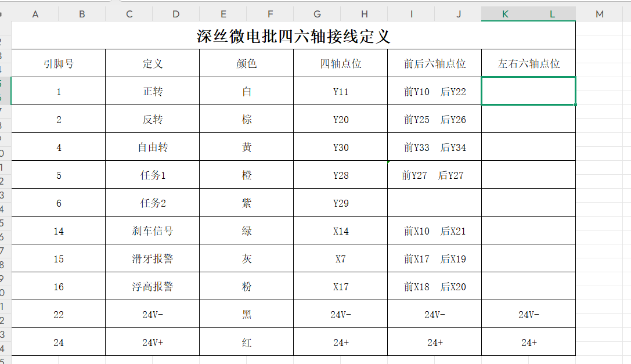Viewport: 631px width, 364px height.
Task: Select the 颜色 header cell
Action: pyautogui.click(x=246, y=63)
